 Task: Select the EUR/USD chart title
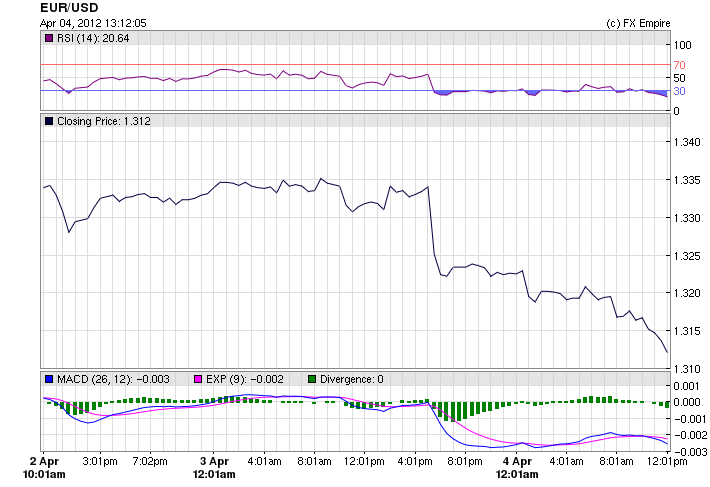(x=69, y=8)
